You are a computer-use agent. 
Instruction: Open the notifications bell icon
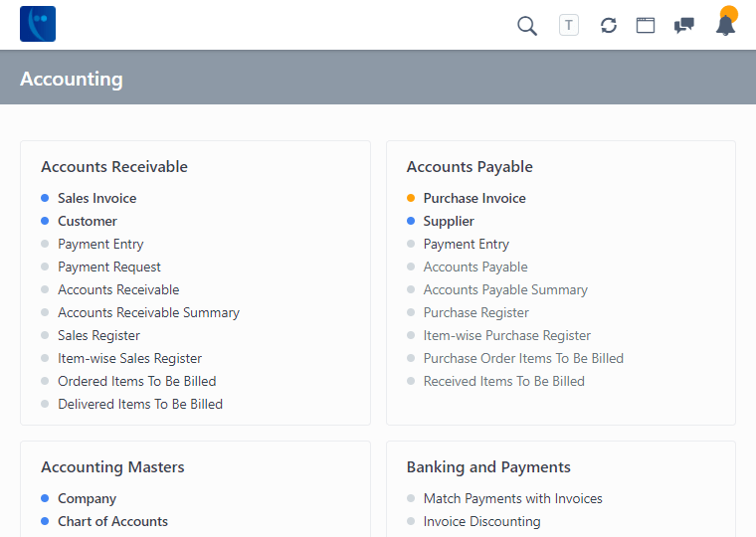tap(725, 26)
